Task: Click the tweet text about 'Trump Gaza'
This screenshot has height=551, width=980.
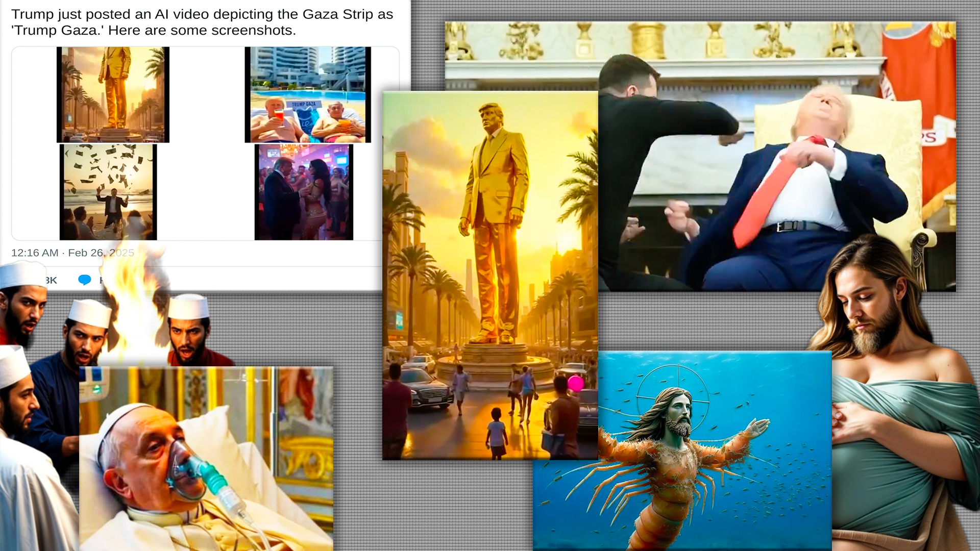Action: [202, 22]
